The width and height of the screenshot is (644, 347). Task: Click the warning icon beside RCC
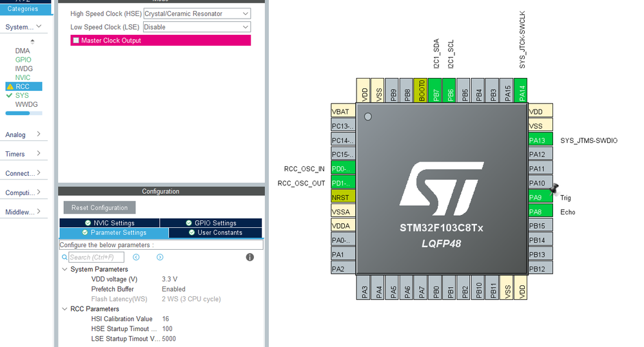(x=10, y=86)
